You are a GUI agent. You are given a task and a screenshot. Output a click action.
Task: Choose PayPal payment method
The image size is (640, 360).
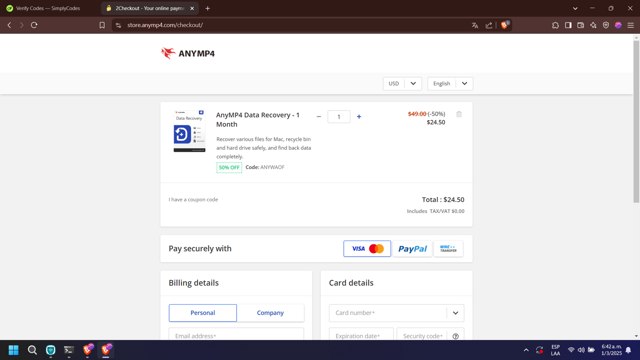[412, 249]
